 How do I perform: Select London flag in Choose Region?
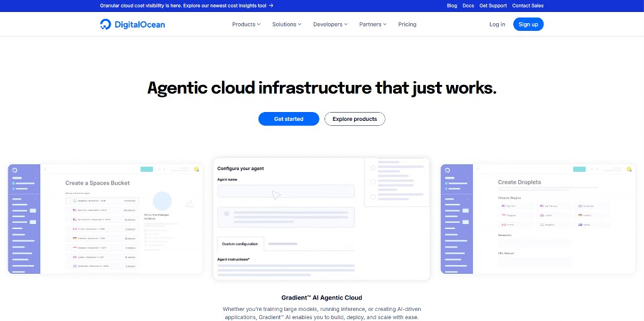coord(542,215)
